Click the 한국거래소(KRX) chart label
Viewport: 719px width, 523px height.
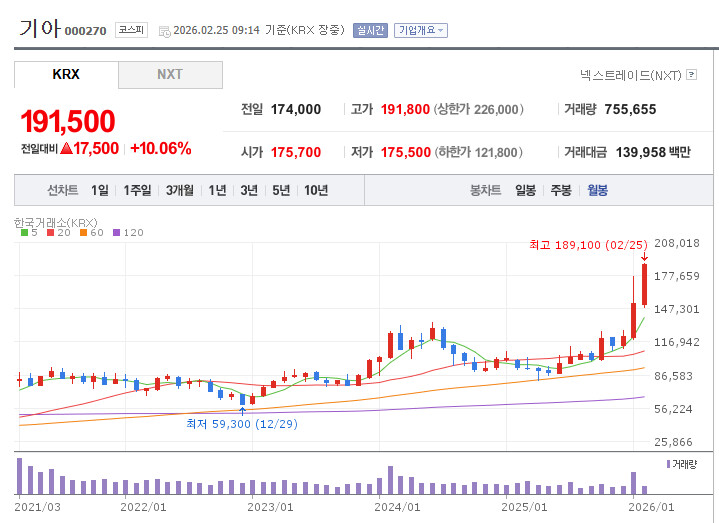(55, 223)
